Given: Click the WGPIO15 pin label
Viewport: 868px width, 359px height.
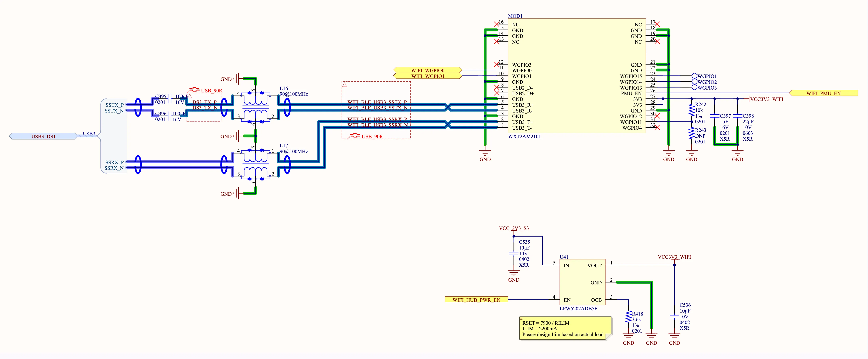Looking at the screenshot, I should click(631, 76).
